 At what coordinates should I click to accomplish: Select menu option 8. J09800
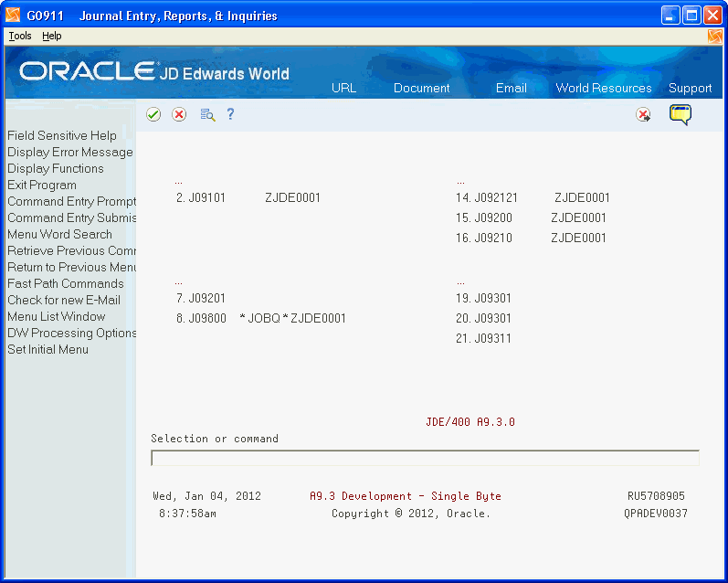[x=201, y=319]
